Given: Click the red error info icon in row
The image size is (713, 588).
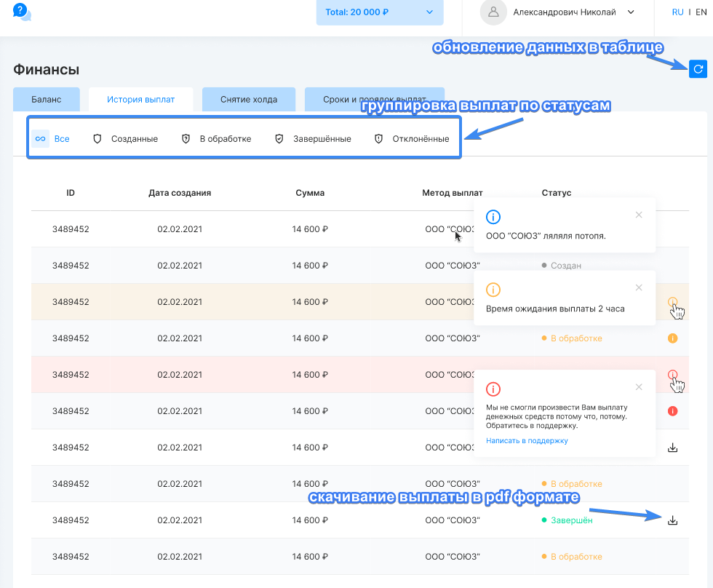Looking at the screenshot, I should tap(672, 411).
